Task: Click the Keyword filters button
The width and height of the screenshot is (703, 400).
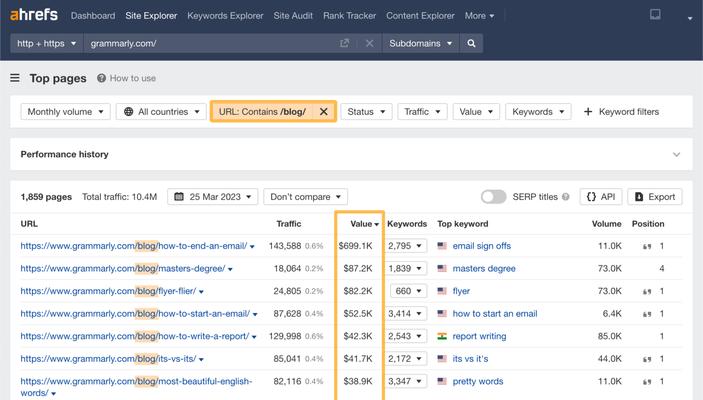Action: (x=621, y=112)
